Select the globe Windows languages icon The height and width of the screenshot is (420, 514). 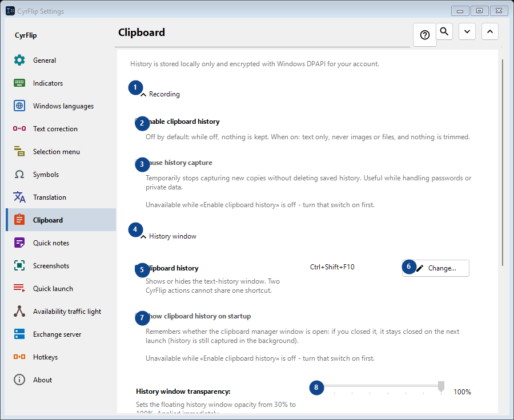[19, 106]
